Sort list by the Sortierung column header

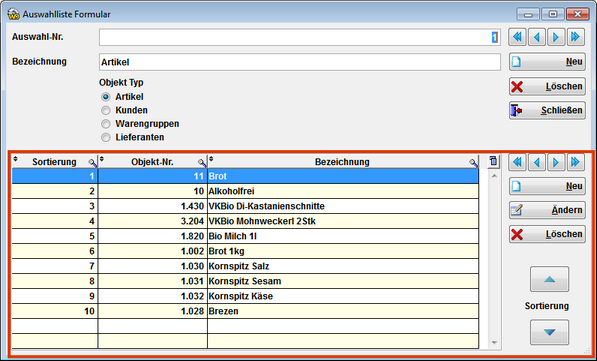point(54,162)
